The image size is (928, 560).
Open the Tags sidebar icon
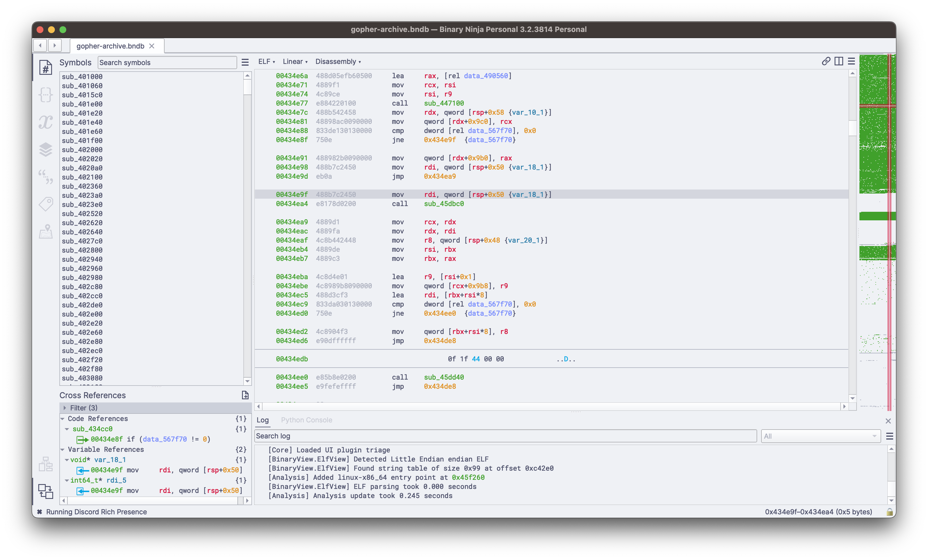(46, 204)
